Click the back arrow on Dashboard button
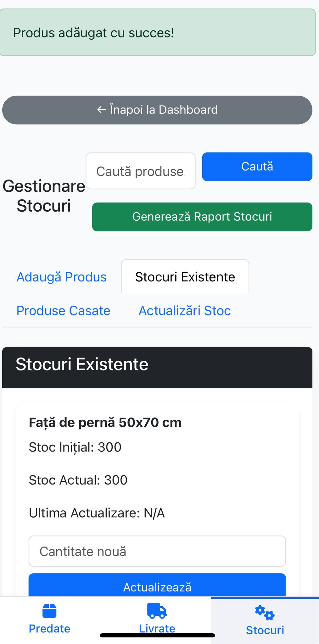Screen dimensions: 319x644 [101, 110]
